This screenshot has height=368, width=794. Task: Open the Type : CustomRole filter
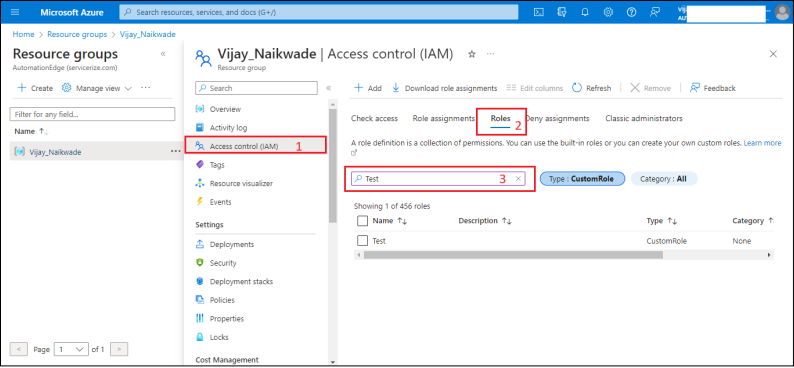pos(582,179)
